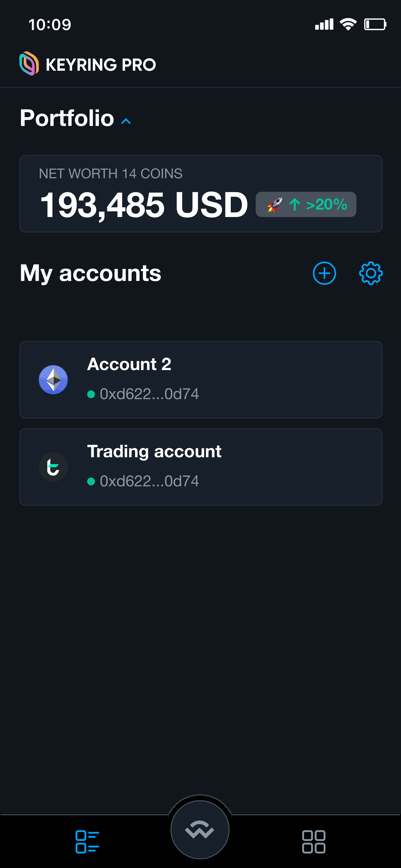Open the Ethereum icon of Account 2
This screenshot has width=401, height=868.
pyautogui.click(x=53, y=380)
